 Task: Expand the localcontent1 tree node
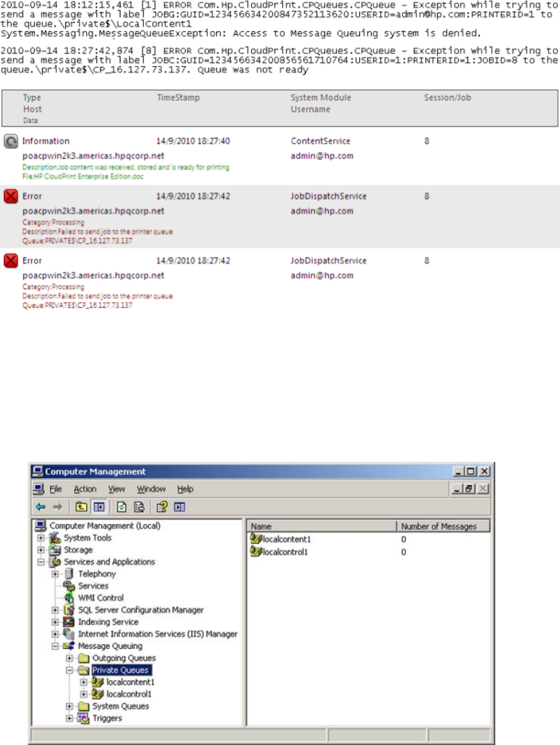(84, 682)
